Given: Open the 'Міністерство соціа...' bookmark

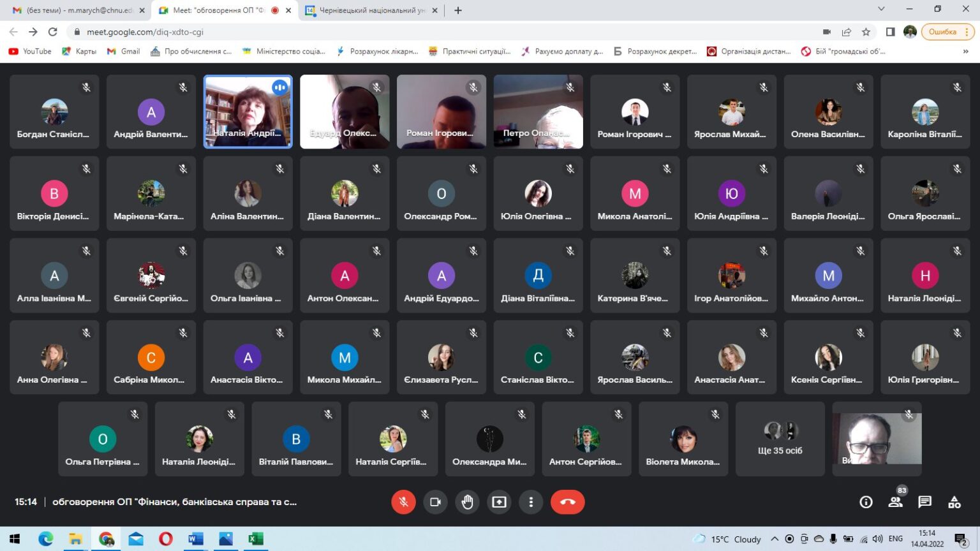Looking at the screenshot, I should (x=284, y=52).
